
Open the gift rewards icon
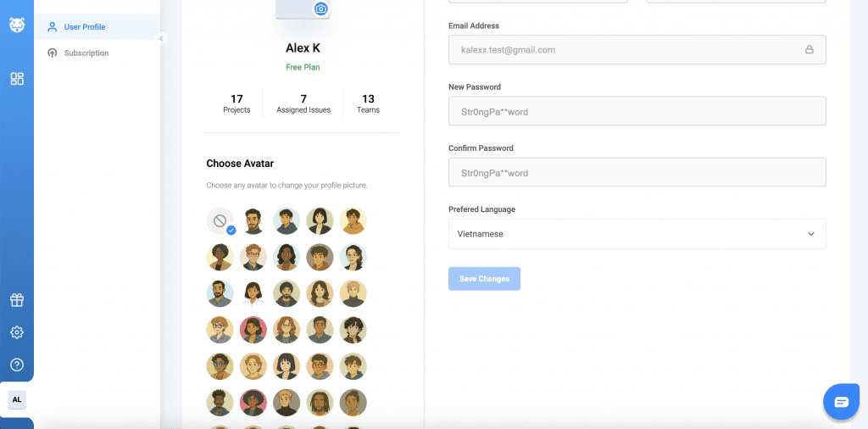17,300
